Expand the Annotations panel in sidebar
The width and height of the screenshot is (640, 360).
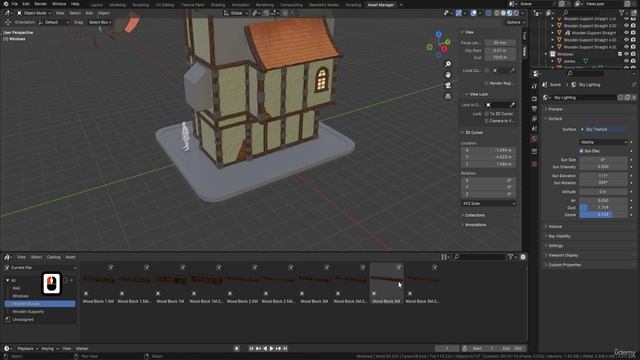pyautogui.click(x=476, y=225)
